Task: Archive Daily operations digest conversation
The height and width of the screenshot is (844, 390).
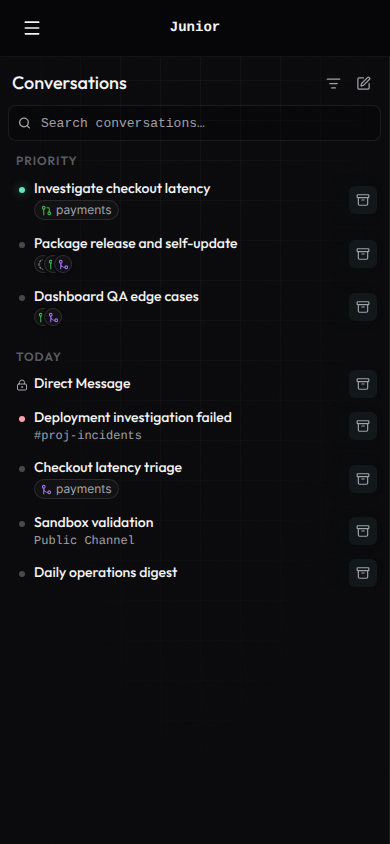Action: 363,573
